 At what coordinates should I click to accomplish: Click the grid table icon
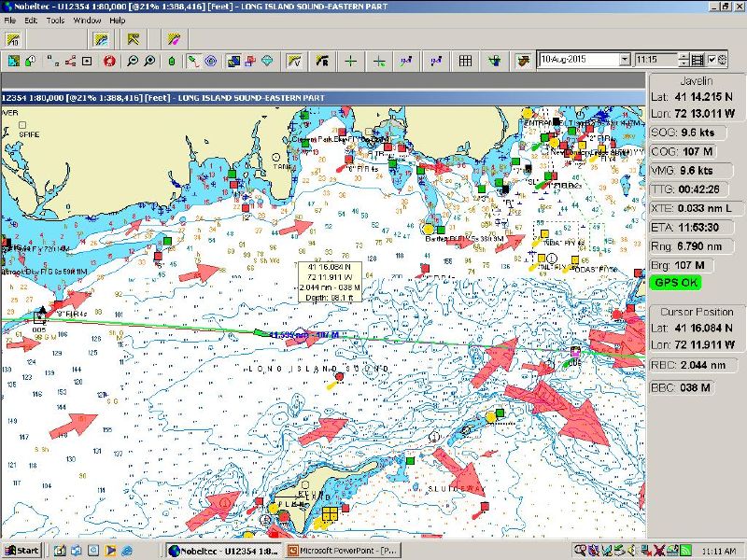(x=465, y=61)
